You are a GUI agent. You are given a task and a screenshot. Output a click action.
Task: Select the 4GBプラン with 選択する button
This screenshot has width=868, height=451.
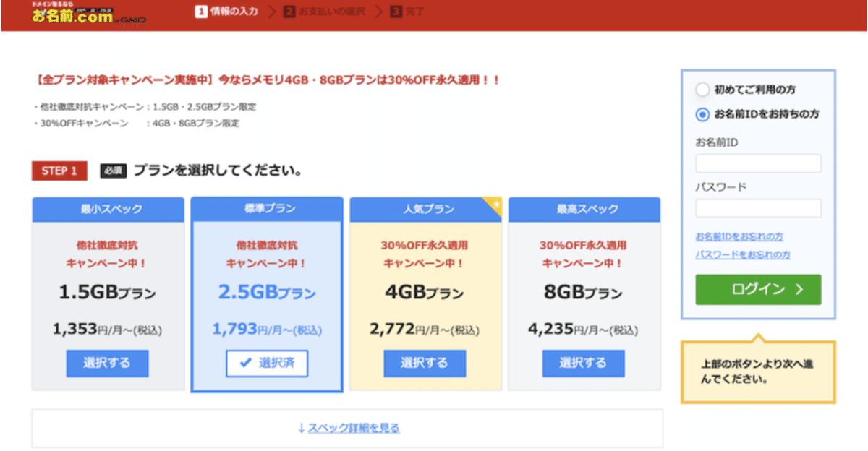click(425, 364)
